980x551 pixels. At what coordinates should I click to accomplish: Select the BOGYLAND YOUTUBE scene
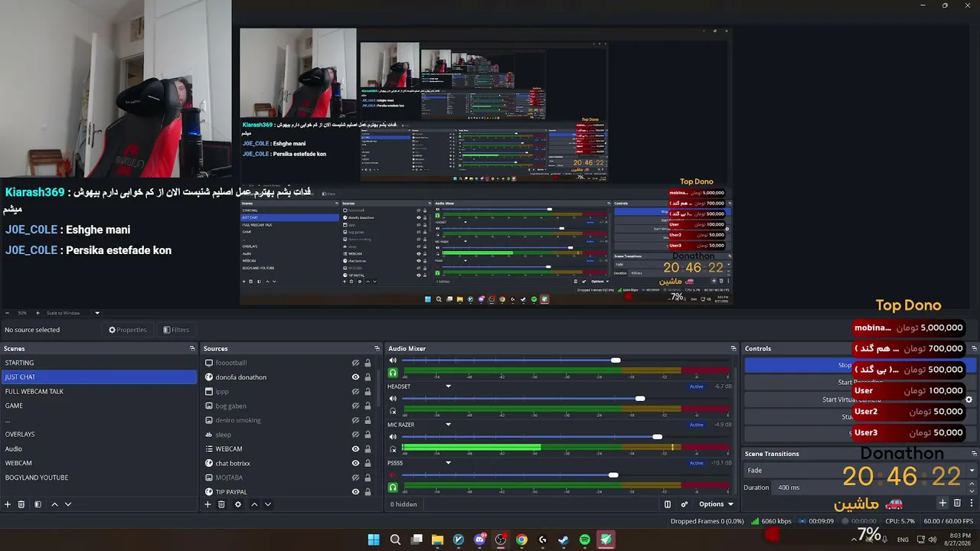pos(99,478)
